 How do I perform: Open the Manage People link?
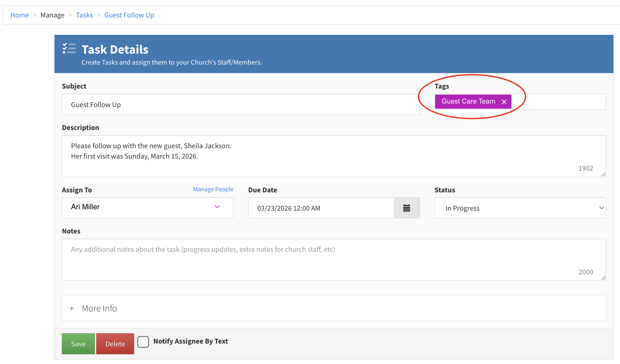coord(213,189)
